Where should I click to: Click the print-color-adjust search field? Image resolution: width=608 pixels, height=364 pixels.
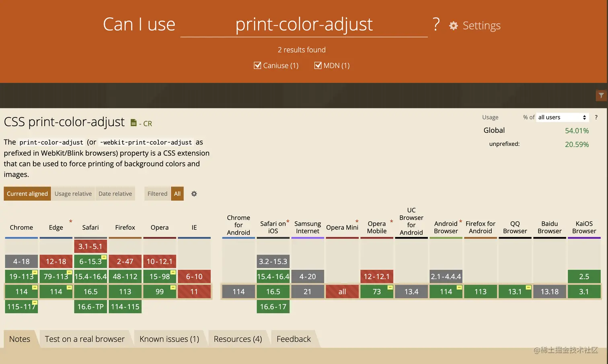tap(304, 25)
